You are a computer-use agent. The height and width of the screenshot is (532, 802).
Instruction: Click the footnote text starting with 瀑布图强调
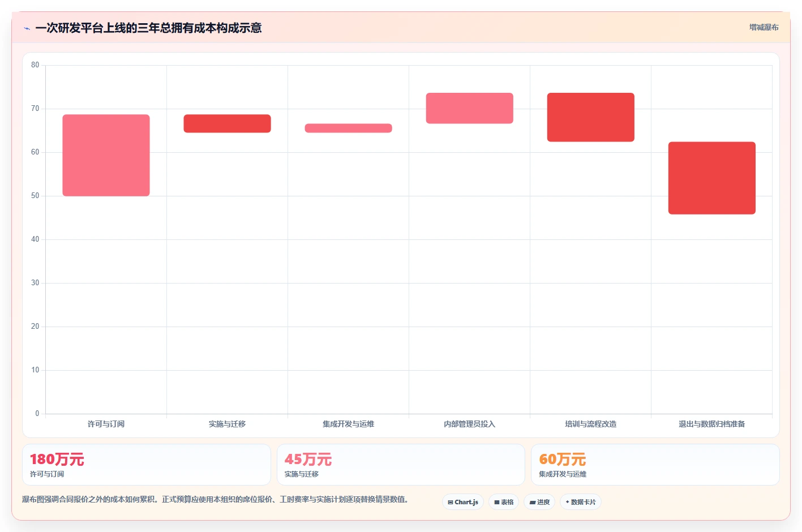(x=215, y=499)
